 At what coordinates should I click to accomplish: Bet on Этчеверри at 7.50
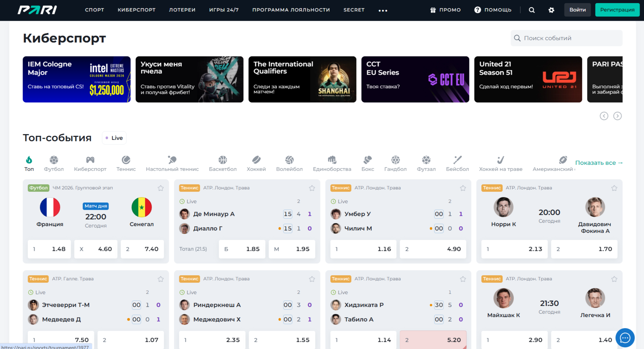pos(61,340)
